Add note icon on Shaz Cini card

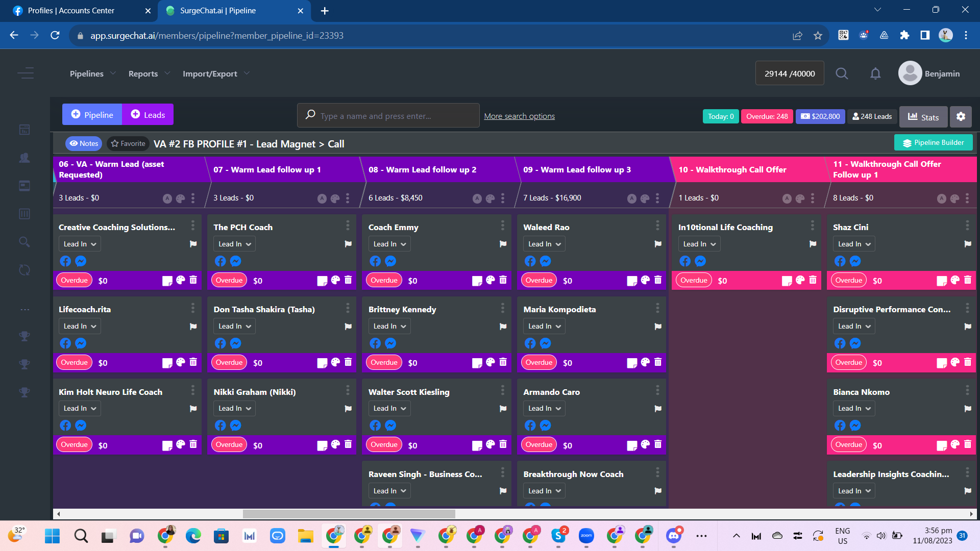point(942,281)
